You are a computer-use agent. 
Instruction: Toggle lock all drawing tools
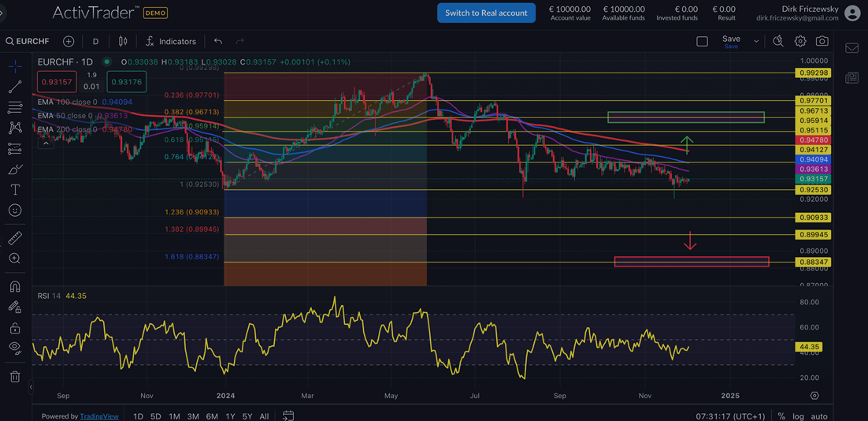[x=15, y=328]
